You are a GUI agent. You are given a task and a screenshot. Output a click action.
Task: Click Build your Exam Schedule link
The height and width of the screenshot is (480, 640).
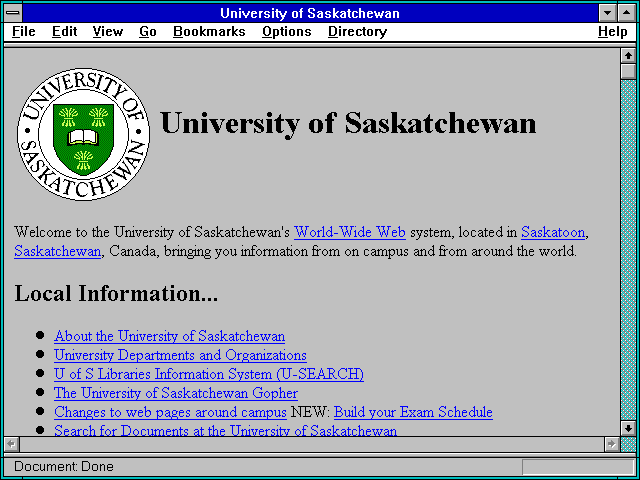click(413, 412)
